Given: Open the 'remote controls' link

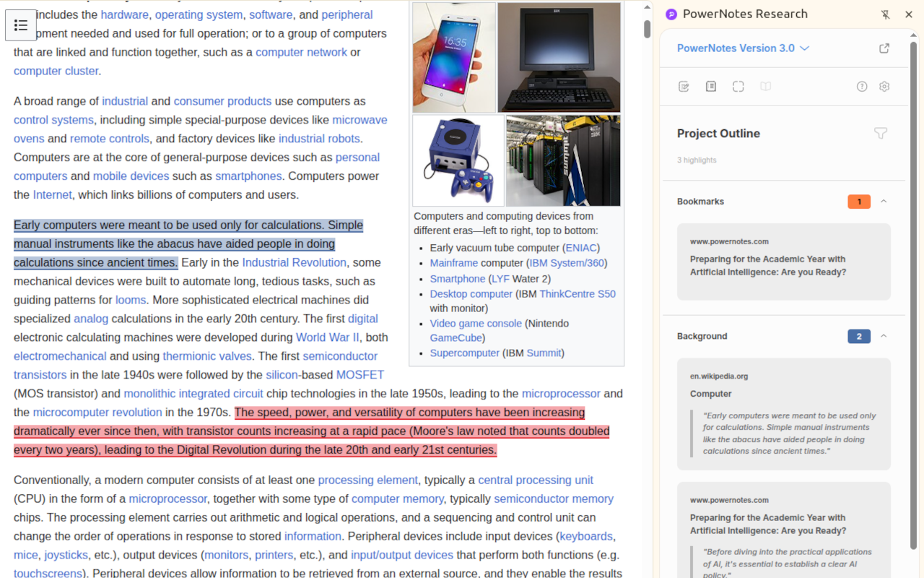Looking at the screenshot, I should [110, 139].
